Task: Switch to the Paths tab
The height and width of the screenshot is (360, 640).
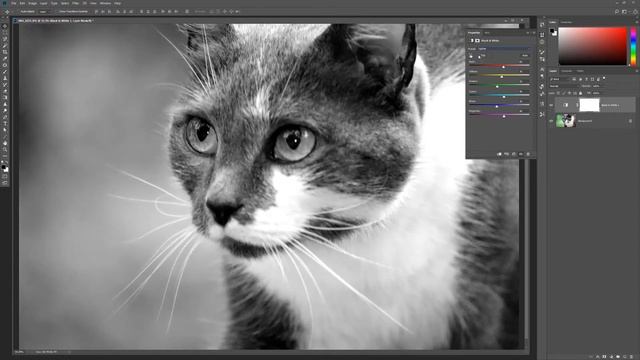Action: (580, 71)
